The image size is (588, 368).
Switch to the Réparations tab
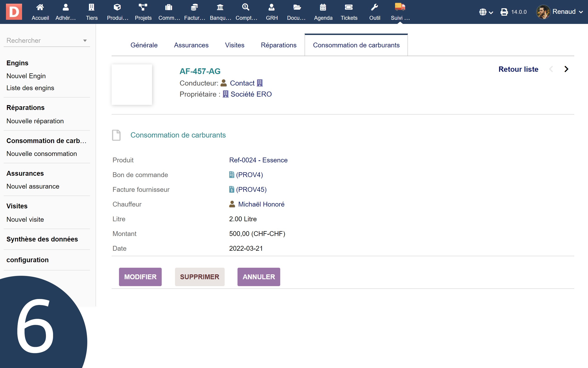[279, 45]
